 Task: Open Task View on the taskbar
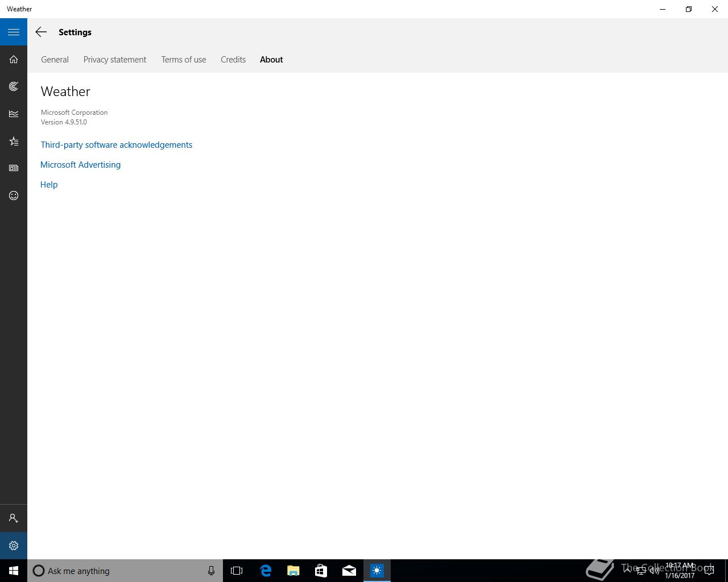pyautogui.click(x=237, y=571)
